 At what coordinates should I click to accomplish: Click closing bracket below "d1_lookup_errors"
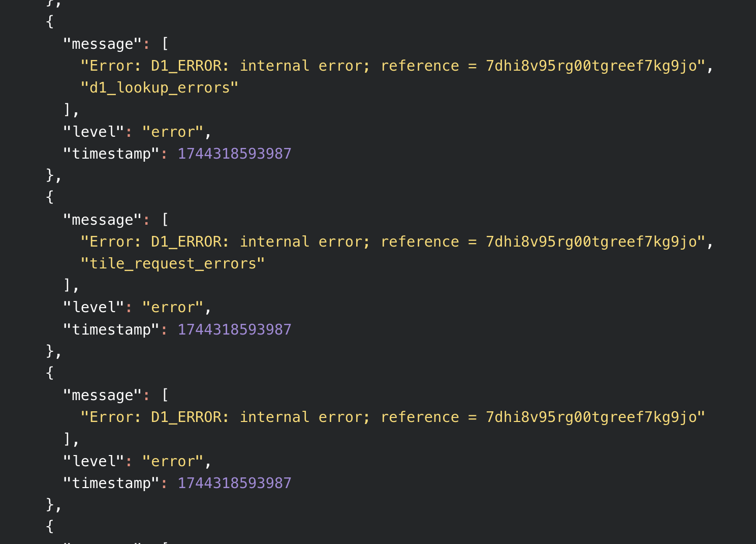pos(68,109)
